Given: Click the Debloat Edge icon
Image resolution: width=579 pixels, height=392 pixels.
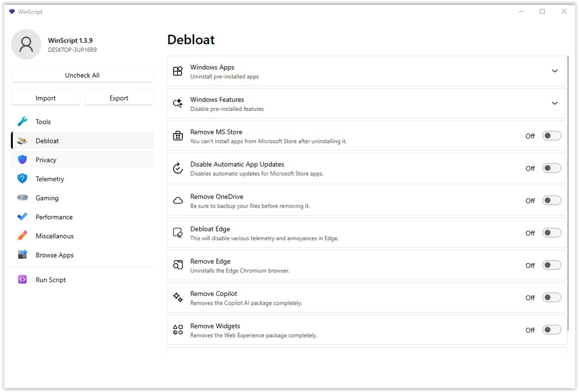Looking at the screenshot, I should click(x=178, y=233).
